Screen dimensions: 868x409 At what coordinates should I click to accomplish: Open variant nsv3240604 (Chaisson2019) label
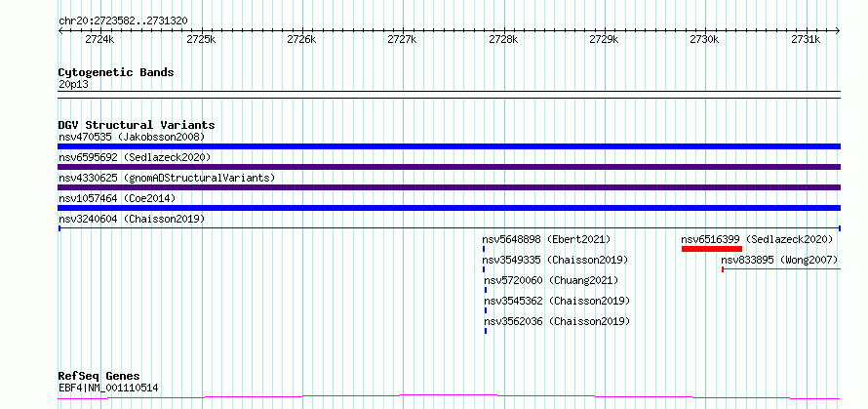click(132, 219)
